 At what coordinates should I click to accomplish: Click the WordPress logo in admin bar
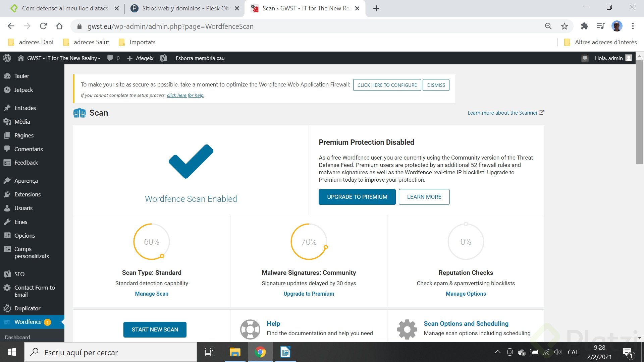7,58
